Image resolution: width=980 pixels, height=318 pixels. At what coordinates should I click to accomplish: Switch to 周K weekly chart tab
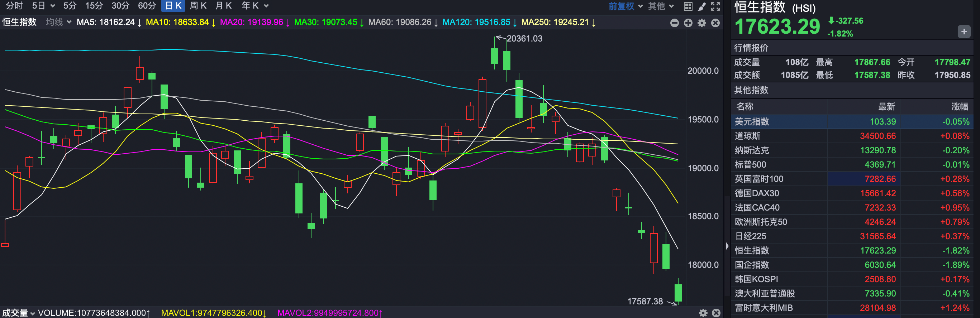pyautogui.click(x=198, y=6)
